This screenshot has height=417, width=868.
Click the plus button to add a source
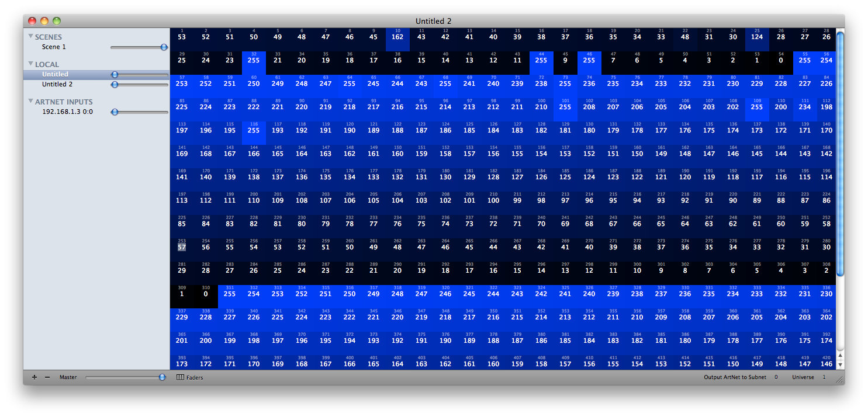(x=34, y=377)
